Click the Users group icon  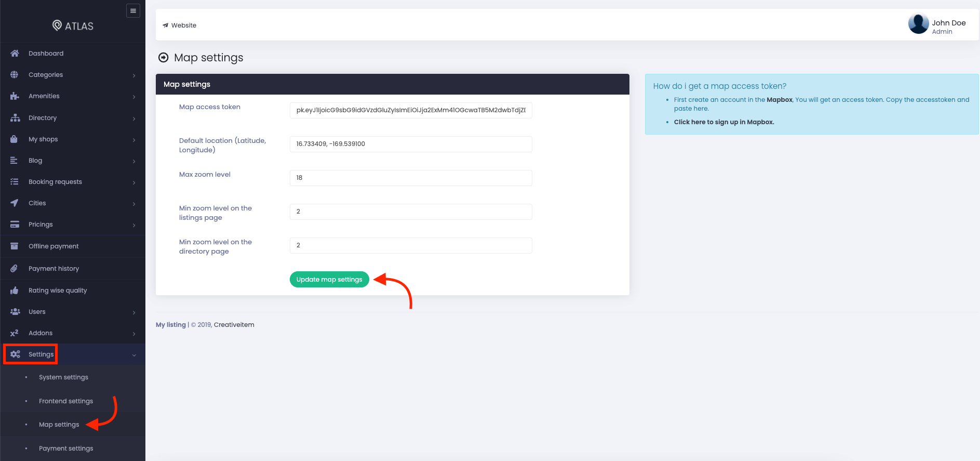[x=15, y=312]
